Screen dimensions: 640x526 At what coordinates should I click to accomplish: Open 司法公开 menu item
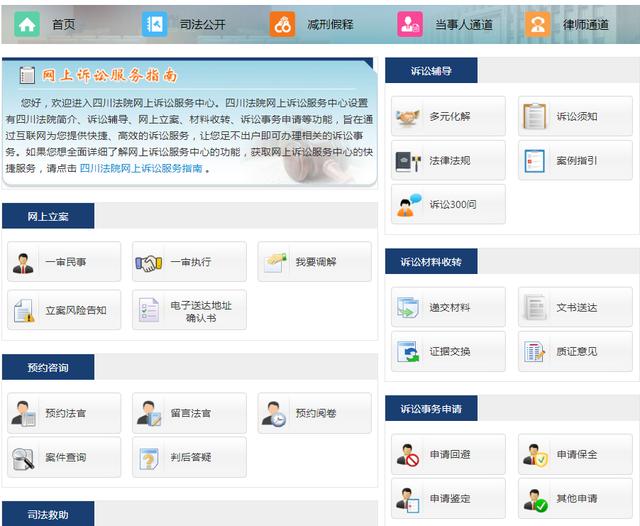coord(202,24)
